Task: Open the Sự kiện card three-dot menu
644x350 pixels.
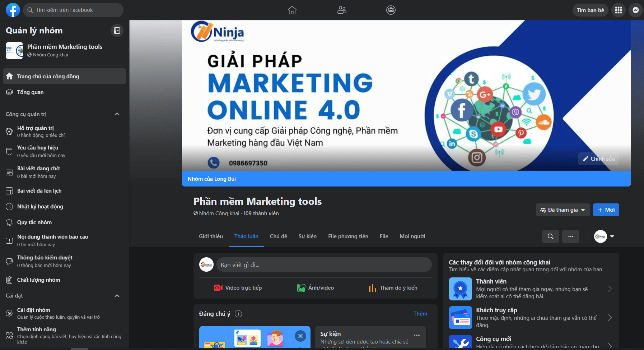Action: pos(417,335)
